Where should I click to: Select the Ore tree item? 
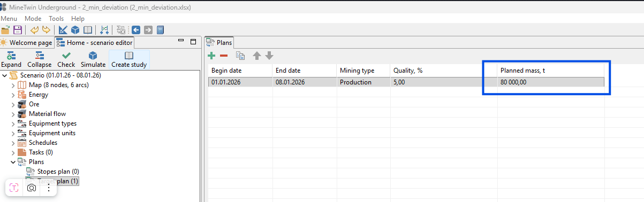pyautogui.click(x=34, y=104)
